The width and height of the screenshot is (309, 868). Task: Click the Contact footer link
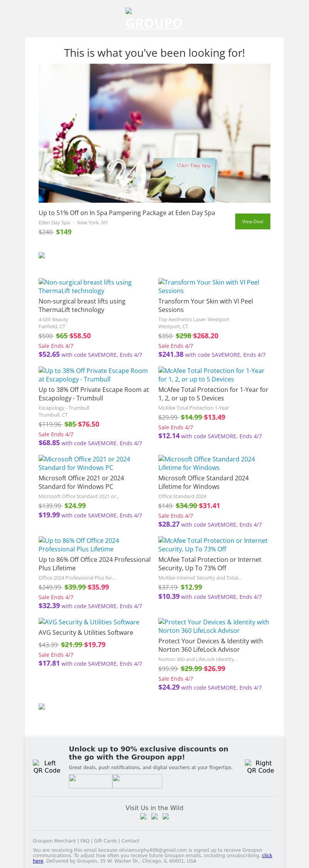coord(130,841)
